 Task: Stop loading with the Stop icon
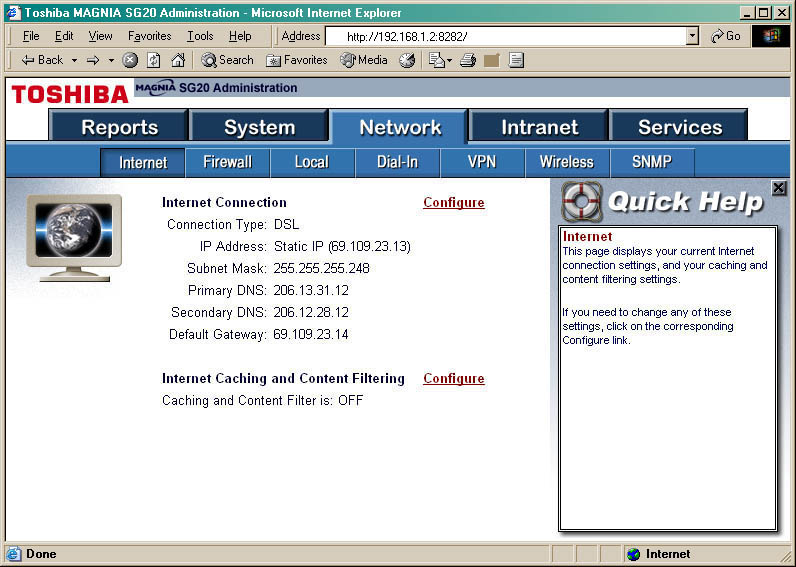[130, 60]
